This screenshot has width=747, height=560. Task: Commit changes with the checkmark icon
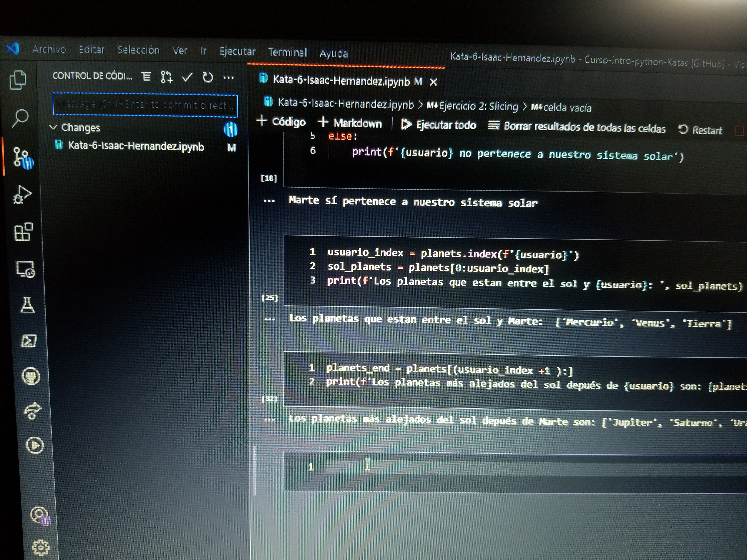coord(187,77)
